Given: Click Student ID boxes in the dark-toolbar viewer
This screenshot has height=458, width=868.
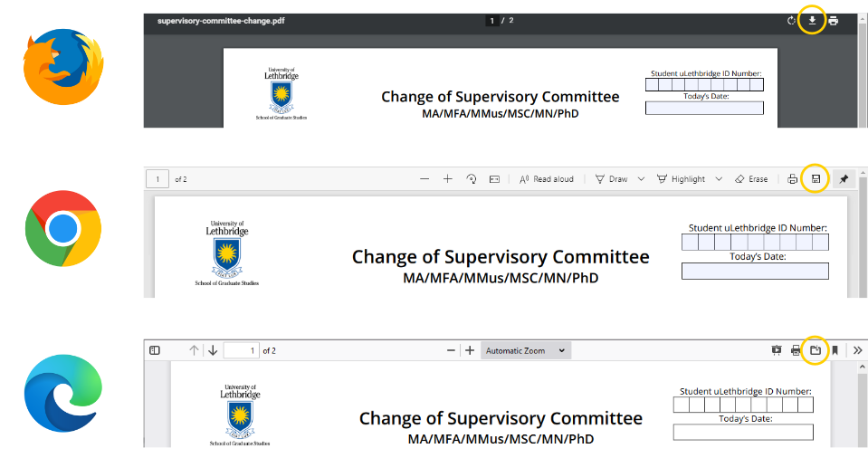Looking at the screenshot, I should pyautogui.click(x=704, y=84).
